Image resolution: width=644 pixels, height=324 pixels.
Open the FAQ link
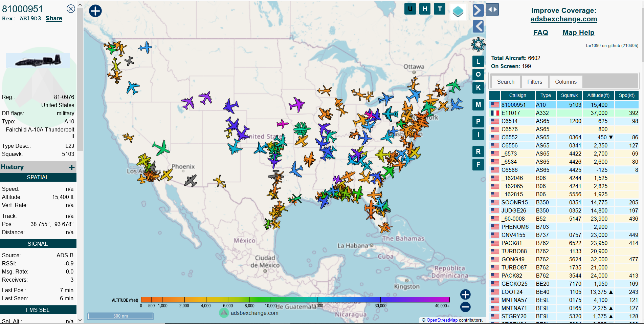[x=540, y=33]
